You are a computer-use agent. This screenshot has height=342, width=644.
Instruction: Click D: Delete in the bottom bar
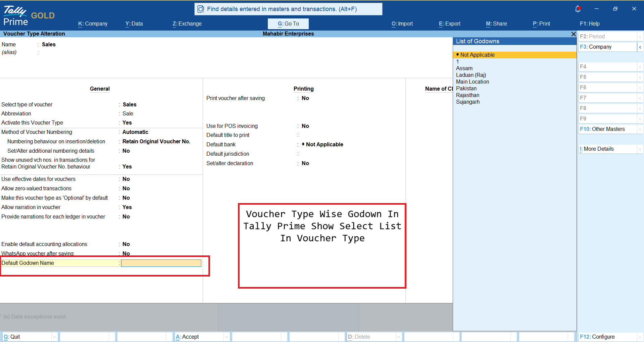pos(371,337)
